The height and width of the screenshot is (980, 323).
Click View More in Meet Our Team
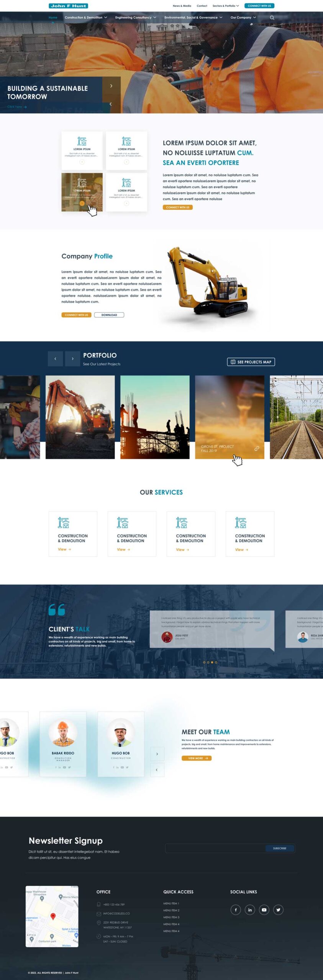click(x=197, y=758)
